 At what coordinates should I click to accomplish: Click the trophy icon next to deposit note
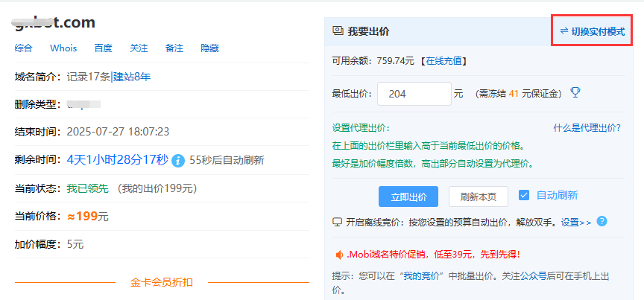point(575,93)
